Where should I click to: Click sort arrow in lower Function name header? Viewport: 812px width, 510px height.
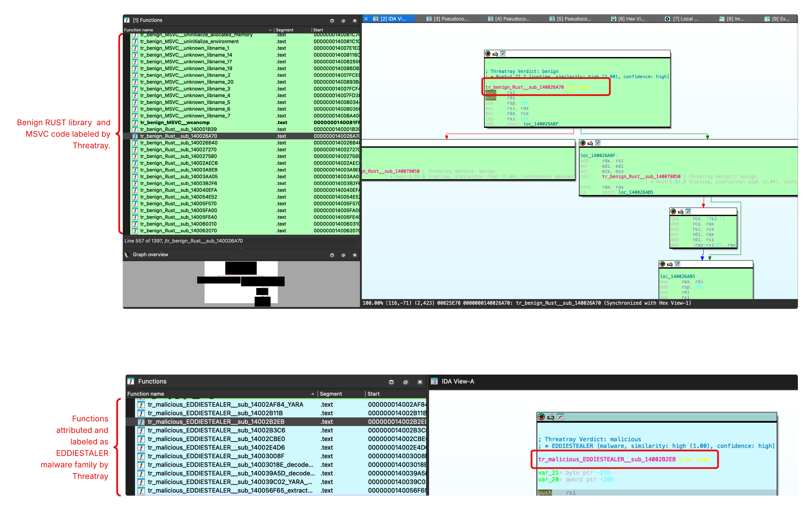click(x=313, y=394)
